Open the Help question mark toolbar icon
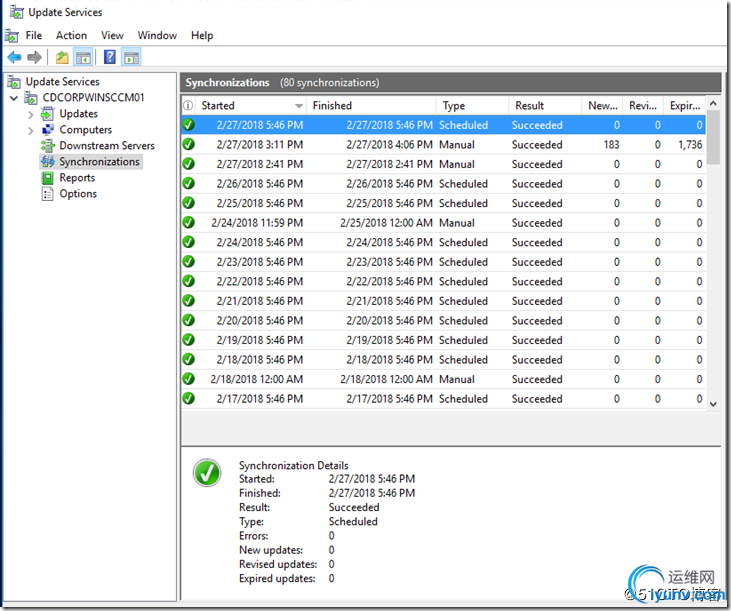Image resolution: width=731 pixels, height=611 pixels. tap(110, 57)
